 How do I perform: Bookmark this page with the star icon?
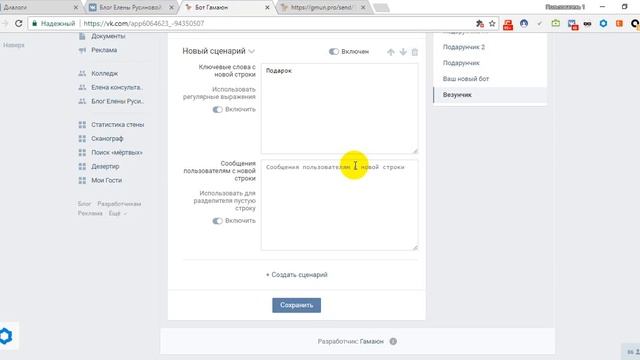492,24
